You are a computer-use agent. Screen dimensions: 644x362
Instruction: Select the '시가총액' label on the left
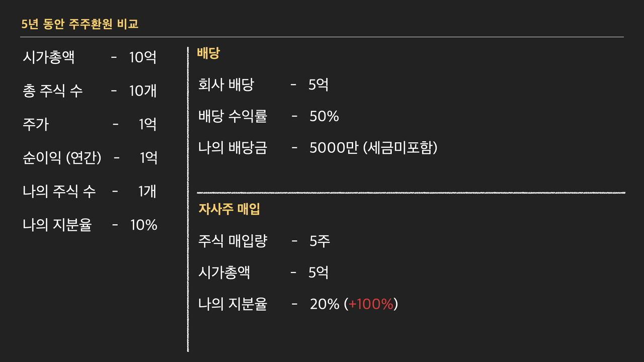48,57
